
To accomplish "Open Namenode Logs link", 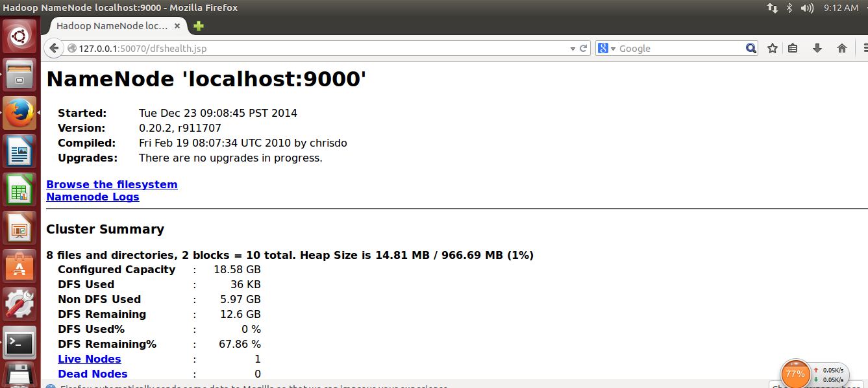I will [x=93, y=197].
